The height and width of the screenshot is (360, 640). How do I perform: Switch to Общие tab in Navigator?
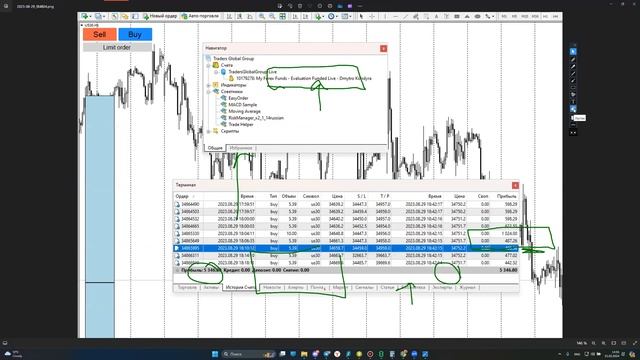pyautogui.click(x=215, y=148)
